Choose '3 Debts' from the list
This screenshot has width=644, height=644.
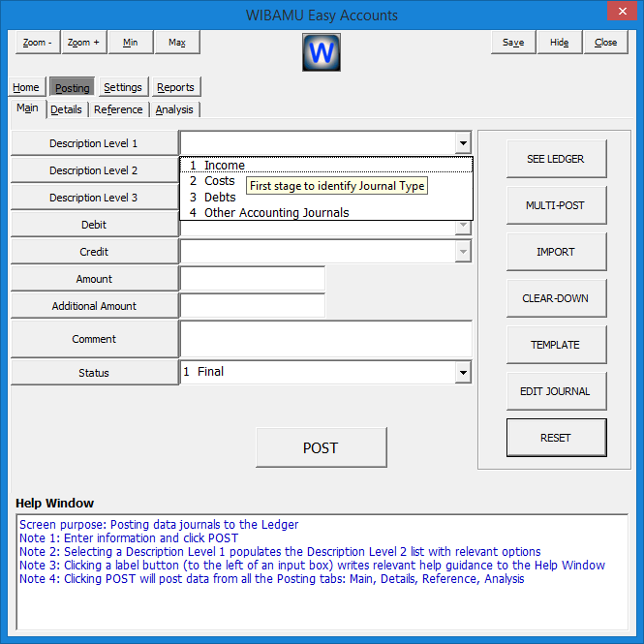click(326, 197)
